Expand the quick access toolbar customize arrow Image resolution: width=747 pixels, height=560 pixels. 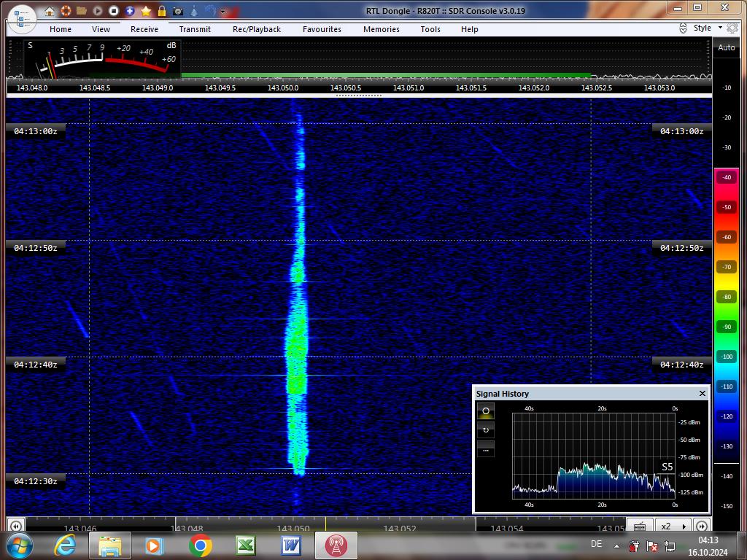tap(222, 11)
